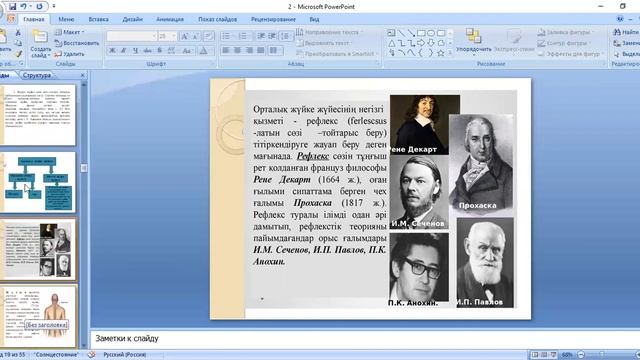Toggle text shadow formatting
The height and width of the screenshot is (360, 640).
click(160, 51)
